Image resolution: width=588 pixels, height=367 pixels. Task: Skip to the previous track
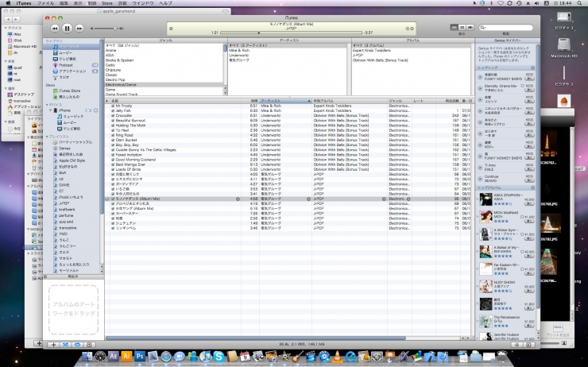pos(55,28)
